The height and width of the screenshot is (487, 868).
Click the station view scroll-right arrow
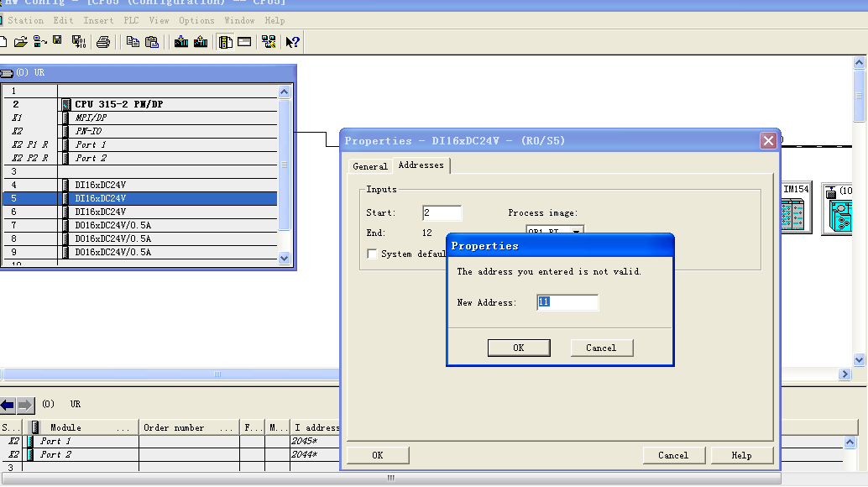point(844,374)
